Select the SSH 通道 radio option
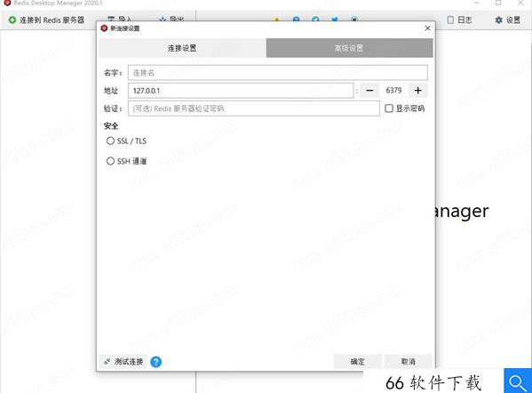This screenshot has height=393, width=532. coord(110,161)
